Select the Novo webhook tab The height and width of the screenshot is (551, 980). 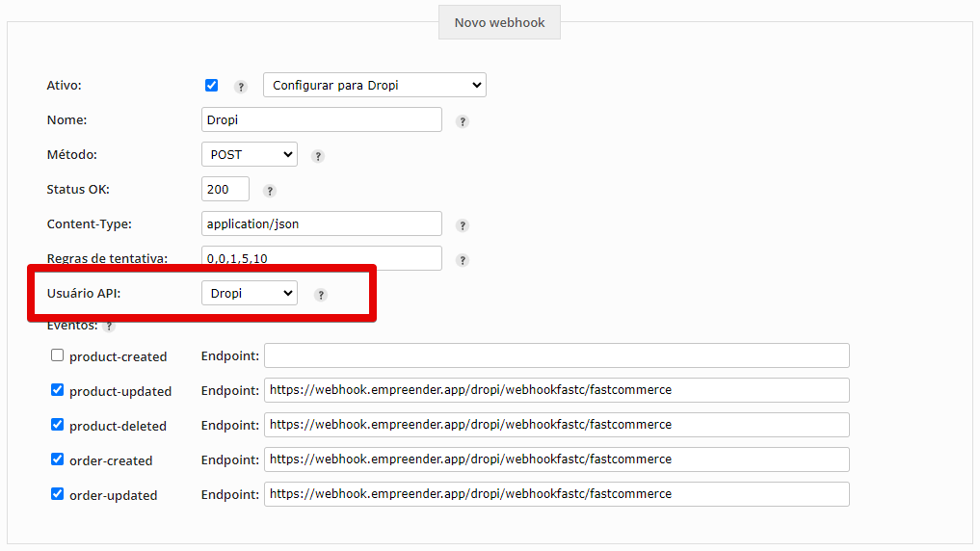click(499, 22)
